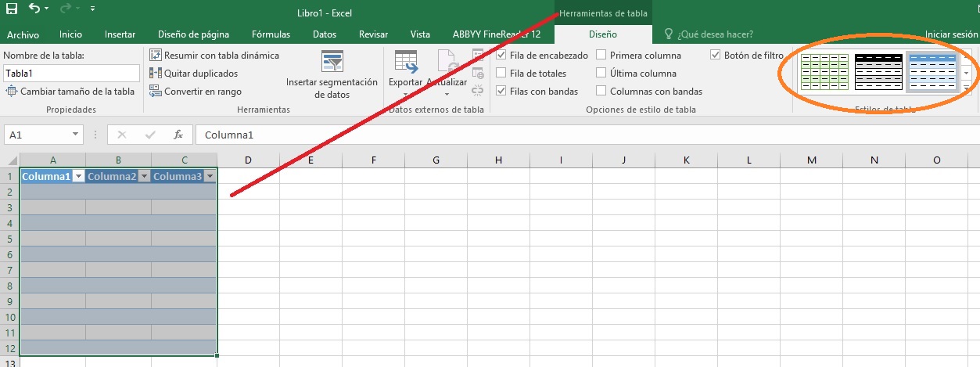Expand the Name Box dropdown arrow
The height and width of the screenshot is (367, 980).
(75, 135)
